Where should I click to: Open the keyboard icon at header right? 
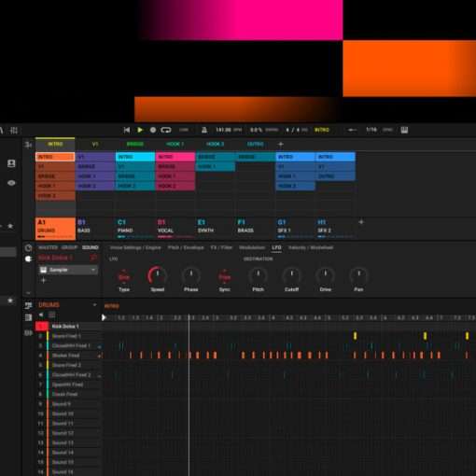[404, 130]
